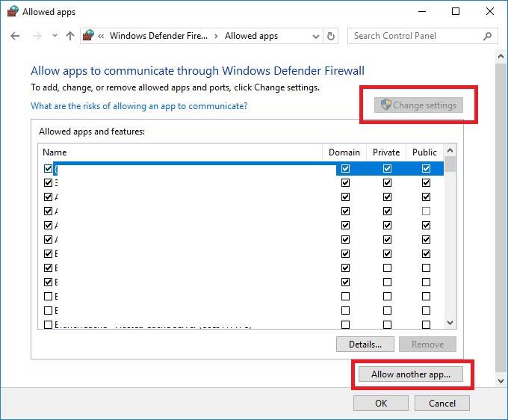Click the shield icon on Change settings

386,105
